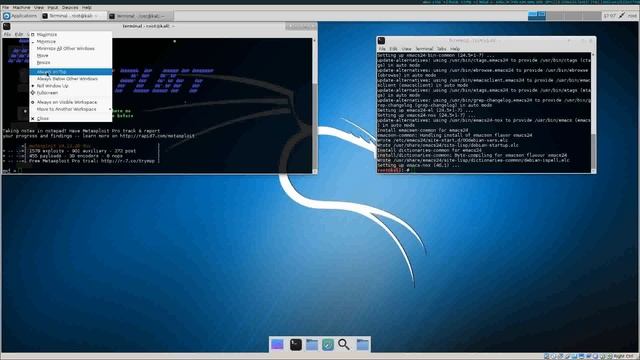The width and height of the screenshot is (640, 360).
Task: Click the left terminal window title icon
Action: pos(7,27)
